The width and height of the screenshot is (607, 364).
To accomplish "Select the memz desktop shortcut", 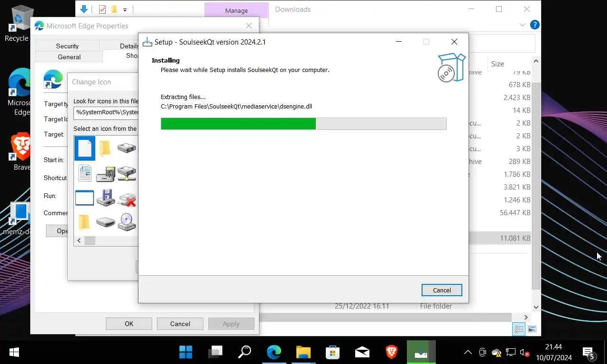I will pos(19,219).
